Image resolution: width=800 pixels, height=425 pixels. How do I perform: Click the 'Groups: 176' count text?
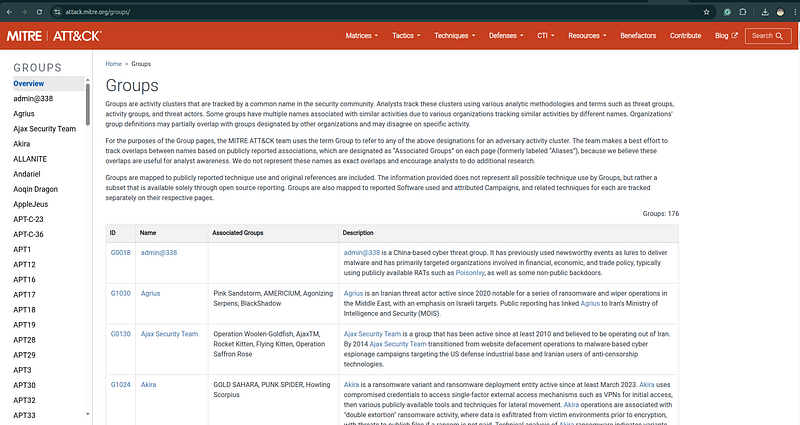[x=661, y=214]
